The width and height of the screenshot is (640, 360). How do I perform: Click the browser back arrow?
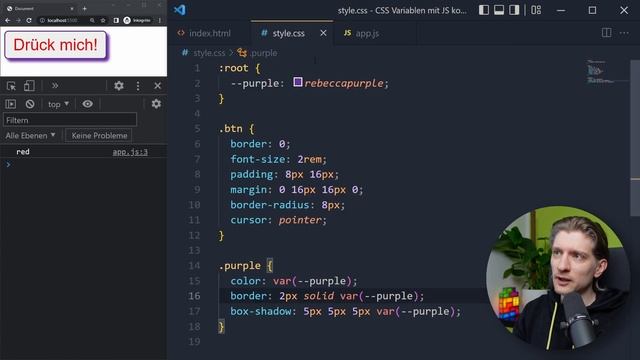[x=7, y=20]
